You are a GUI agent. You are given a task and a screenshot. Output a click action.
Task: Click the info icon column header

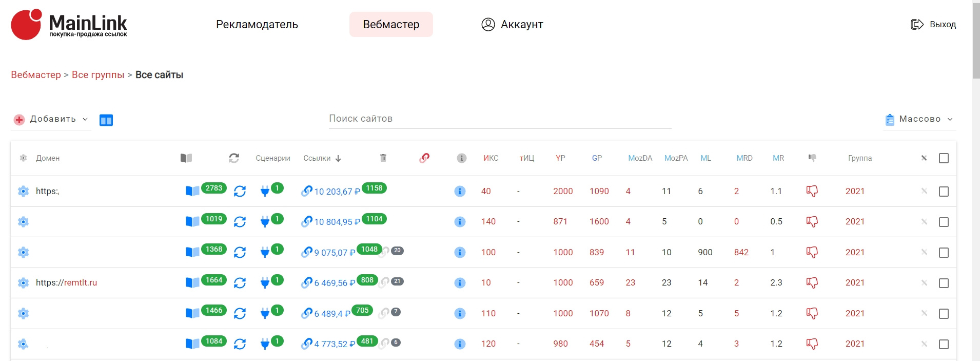pyautogui.click(x=461, y=158)
